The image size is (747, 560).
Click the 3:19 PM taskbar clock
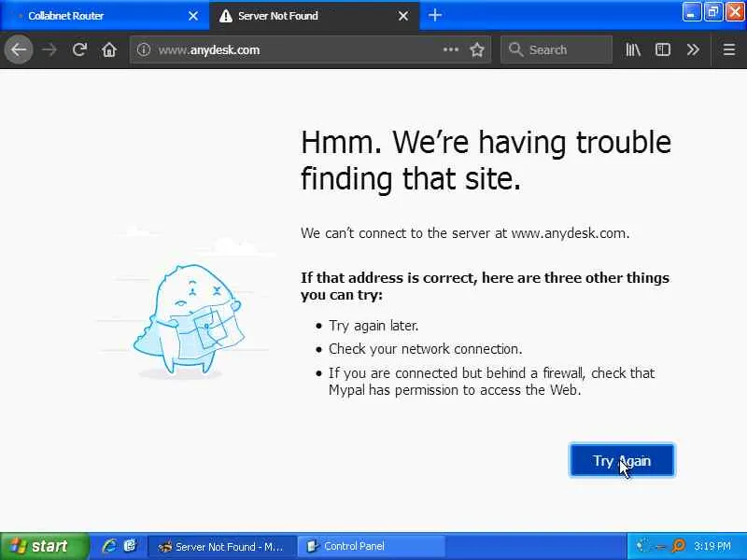coord(712,546)
